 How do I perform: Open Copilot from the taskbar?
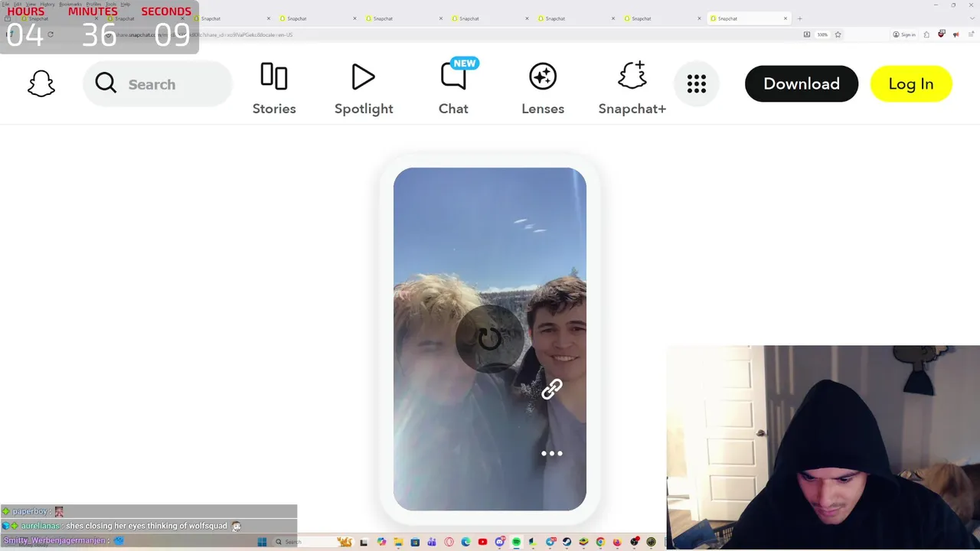click(382, 542)
